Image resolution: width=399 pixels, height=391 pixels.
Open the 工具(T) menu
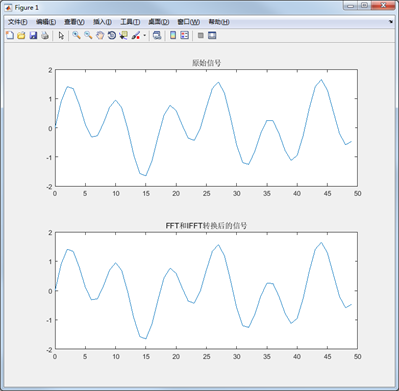click(130, 22)
